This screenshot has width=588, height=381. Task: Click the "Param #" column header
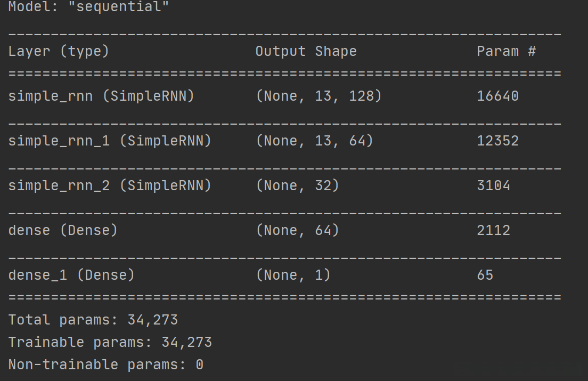click(x=505, y=52)
